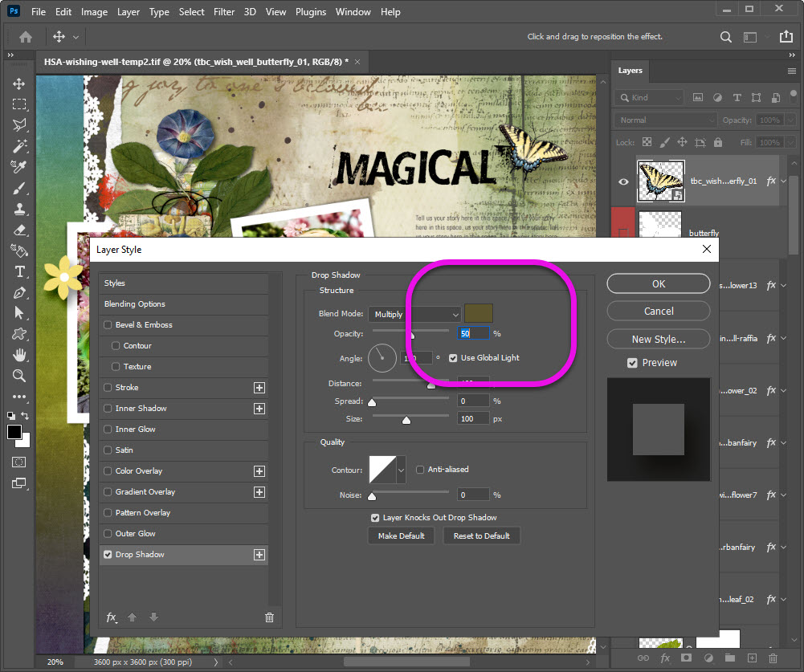
Task: Select the Rectangular Marquee tool
Action: tap(18, 104)
